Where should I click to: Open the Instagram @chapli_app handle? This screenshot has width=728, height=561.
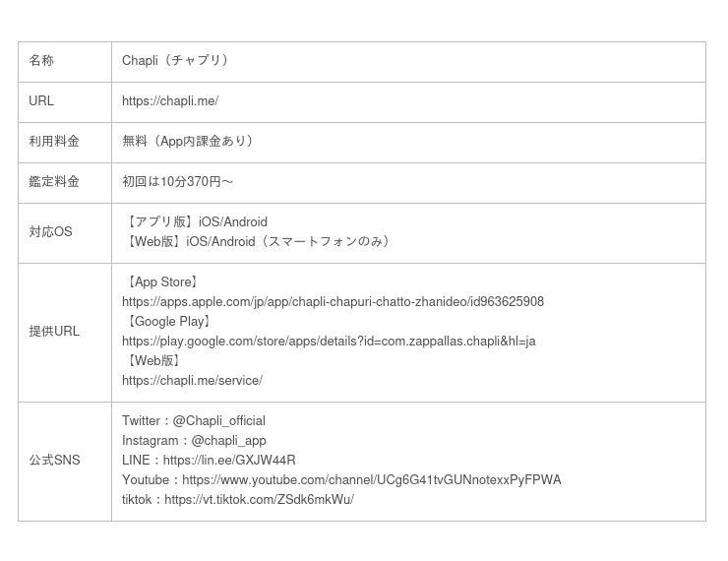pos(228,441)
